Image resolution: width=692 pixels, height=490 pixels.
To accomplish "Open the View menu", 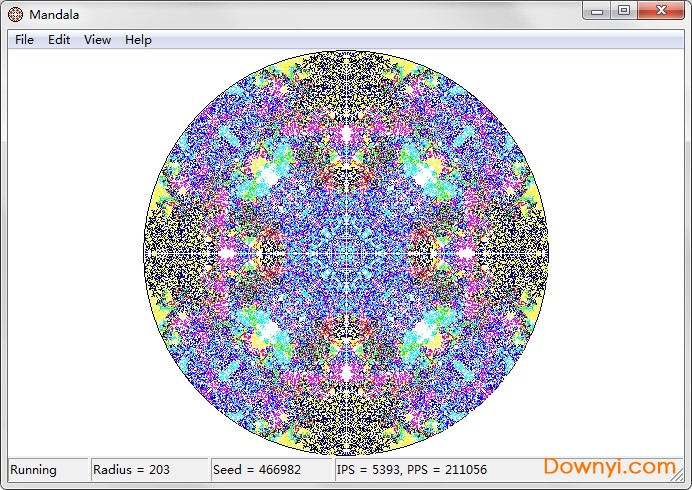I will click(x=97, y=40).
